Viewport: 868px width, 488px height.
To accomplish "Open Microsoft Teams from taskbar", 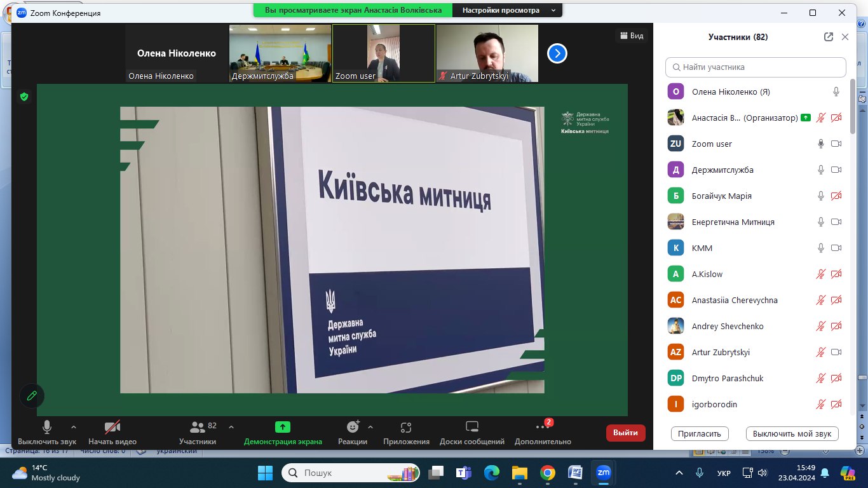I will click(x=463, y=473).
